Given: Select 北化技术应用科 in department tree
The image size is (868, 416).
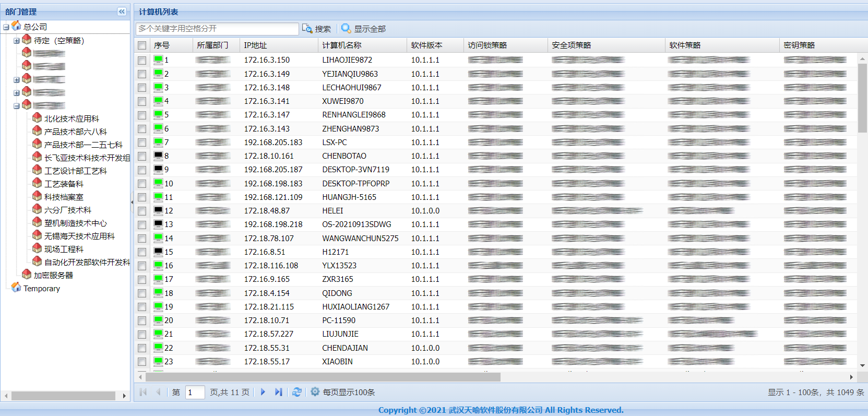Looking at the screenshot, I should 71,118.
